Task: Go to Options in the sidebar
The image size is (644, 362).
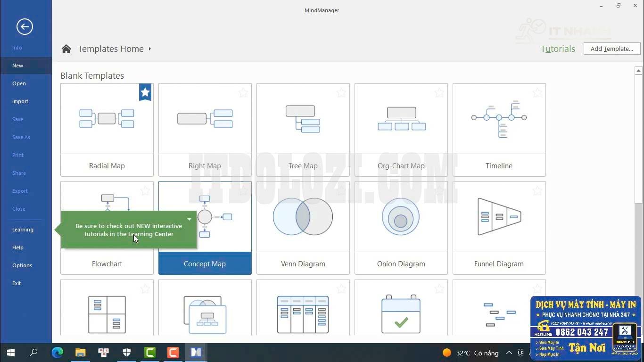Action: point(22,265)
